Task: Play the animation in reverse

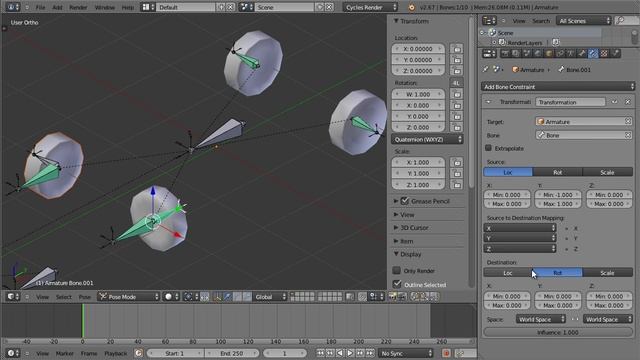Action: 340,353
